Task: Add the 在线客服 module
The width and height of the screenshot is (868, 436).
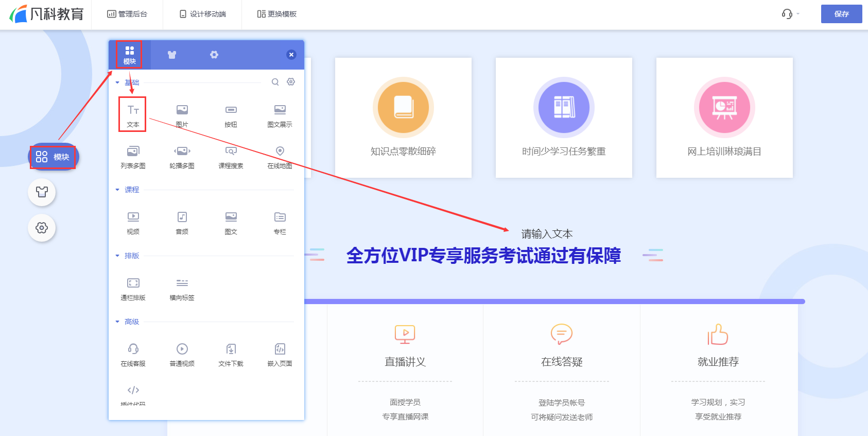Action: point(133,355)
